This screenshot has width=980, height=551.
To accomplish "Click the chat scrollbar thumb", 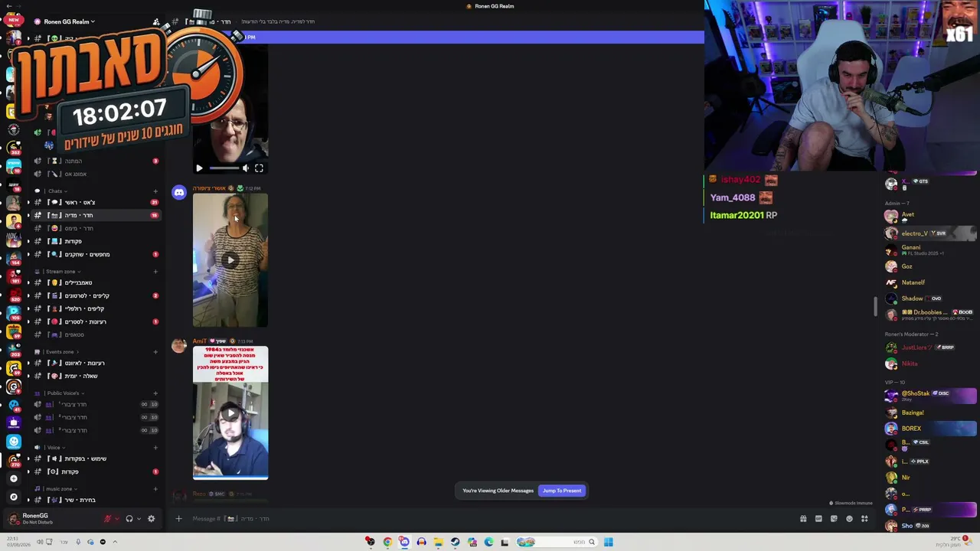I will point(876,306).
